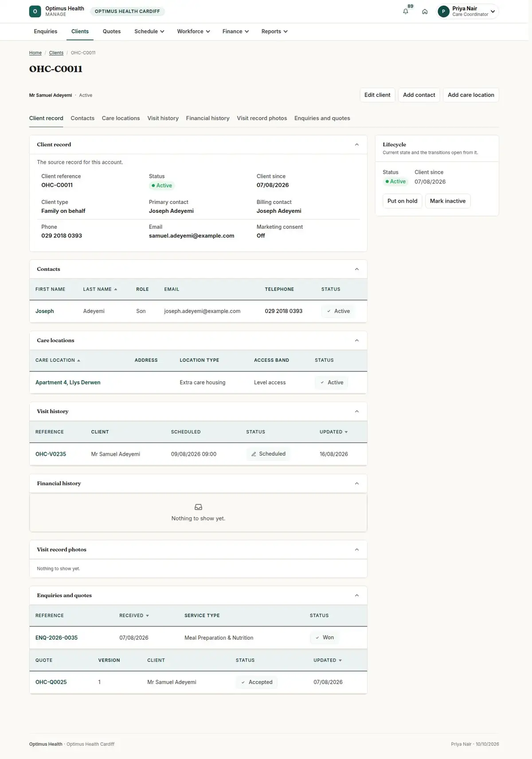Open the Schedule dropdown menu
Image resolution: width=532 pixels, height=759 pixels.
(x=149, y=31)
